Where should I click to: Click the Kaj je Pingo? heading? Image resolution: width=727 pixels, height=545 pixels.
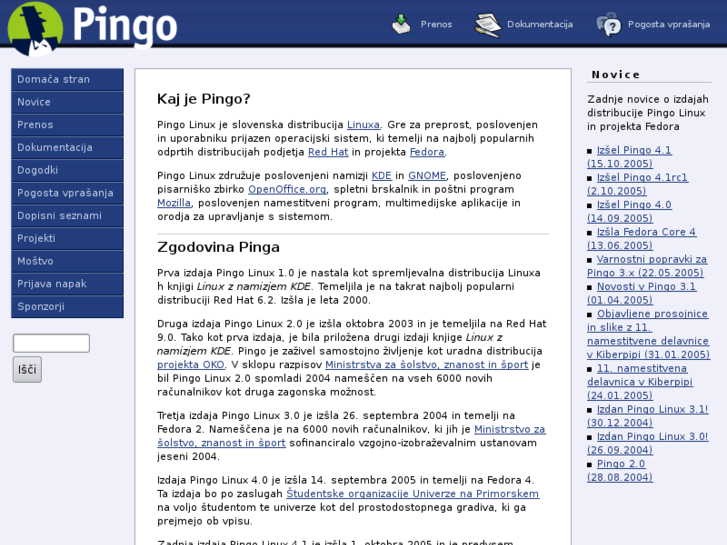click(x=204, y=99)
